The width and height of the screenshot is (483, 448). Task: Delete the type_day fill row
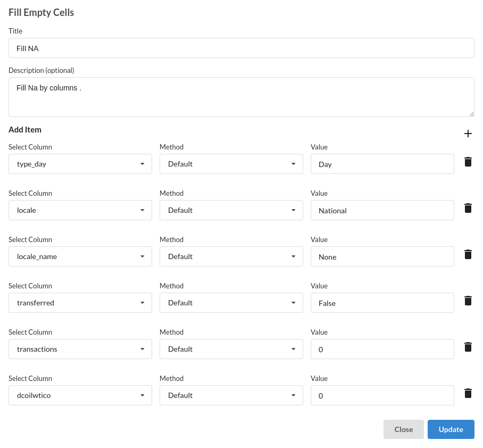(x=468, y=162)
